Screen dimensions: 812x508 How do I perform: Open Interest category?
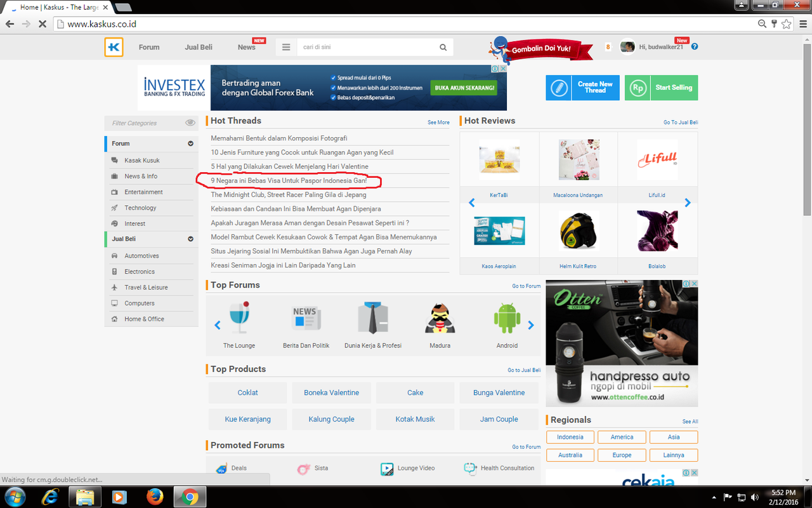[x=134, y=224]
